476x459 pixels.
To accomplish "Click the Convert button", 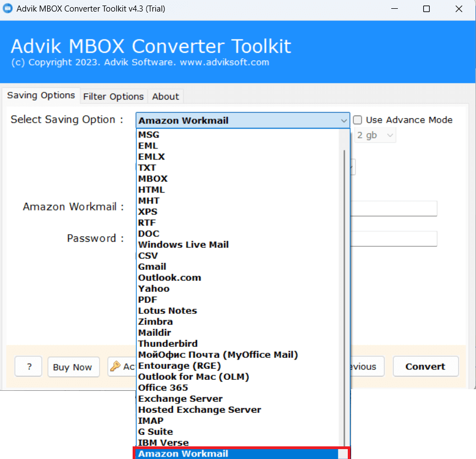I will 425,367.
